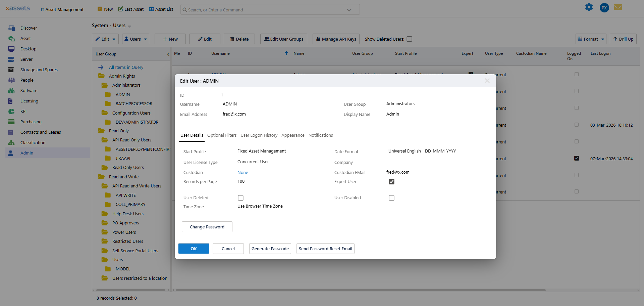Select Licensing in the sidebar
This screenshot has height=306, width=644.
pos(30,101)
